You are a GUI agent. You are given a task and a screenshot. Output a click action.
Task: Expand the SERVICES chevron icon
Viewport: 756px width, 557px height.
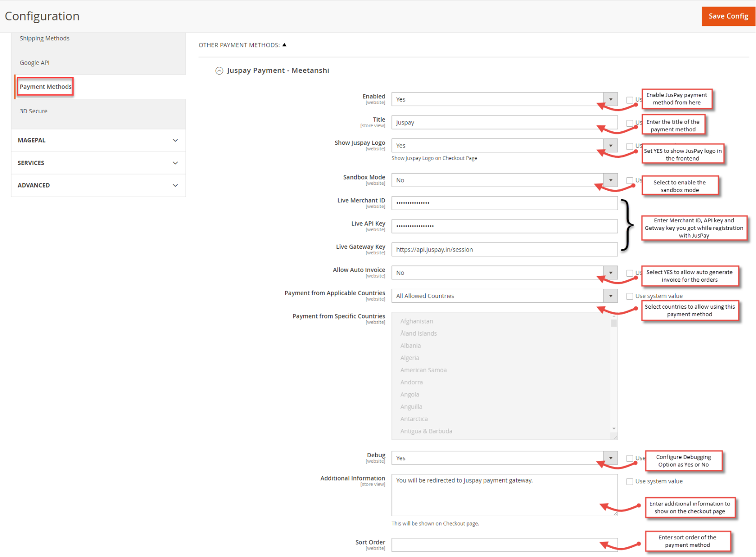(x=175, y=163)
